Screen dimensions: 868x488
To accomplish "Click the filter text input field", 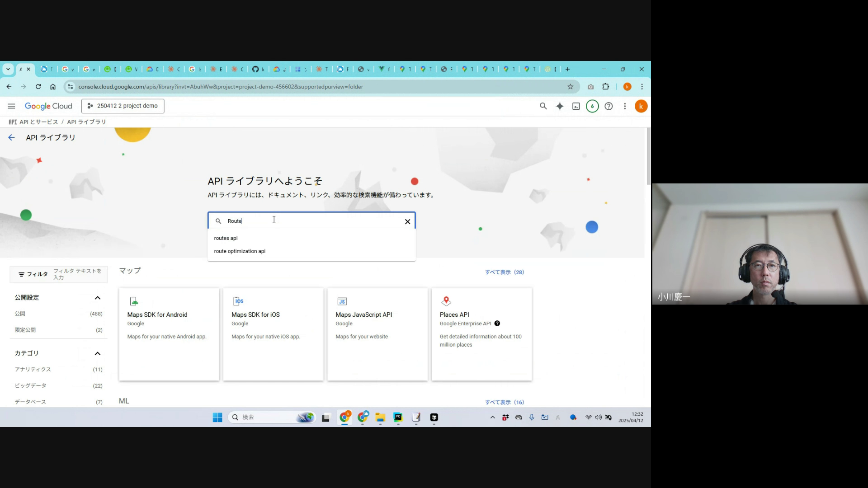I will (x=78, y=274).
